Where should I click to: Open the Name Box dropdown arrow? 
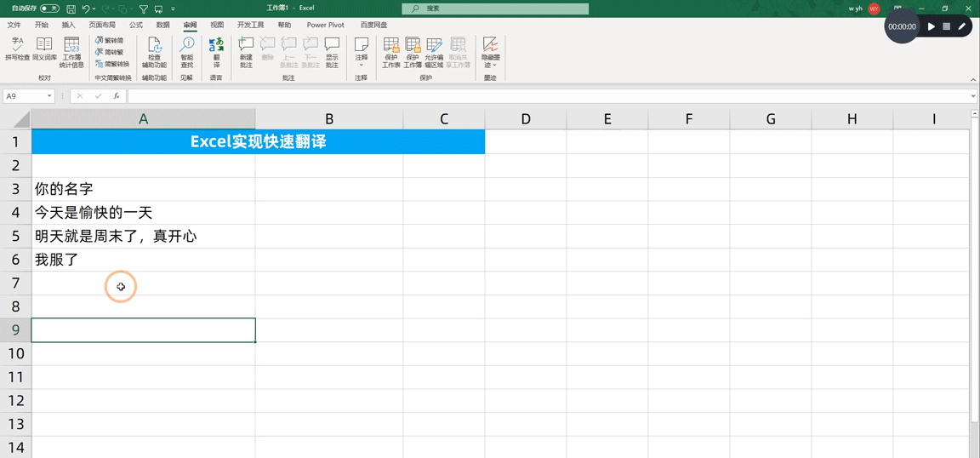[x=50, y=96]
